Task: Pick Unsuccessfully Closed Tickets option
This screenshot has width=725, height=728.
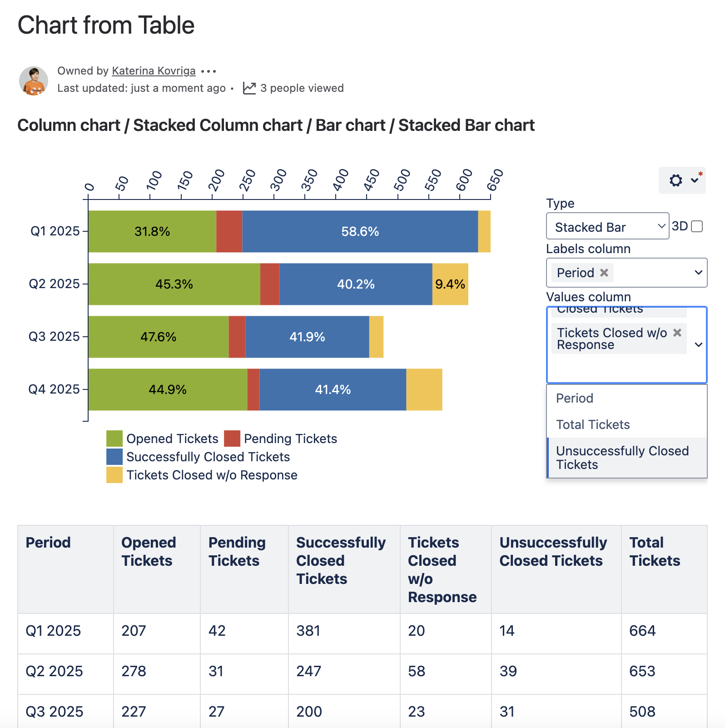Action: [x=622, y=458]
